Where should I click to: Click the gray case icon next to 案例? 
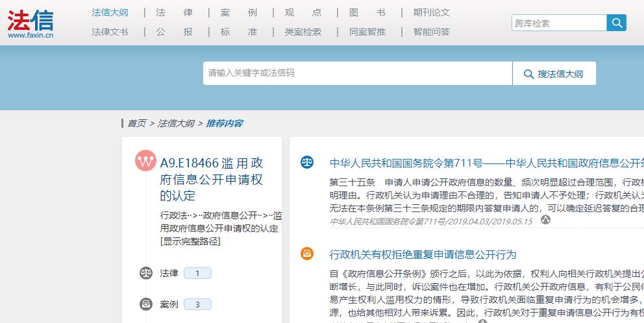coord(146,304)
